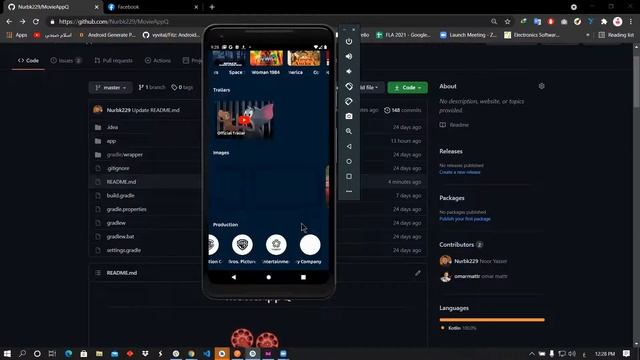Click the browser address bar search magnifier icon
The width and height of the screenshot is (640, 360).
[x=494, y=22]
